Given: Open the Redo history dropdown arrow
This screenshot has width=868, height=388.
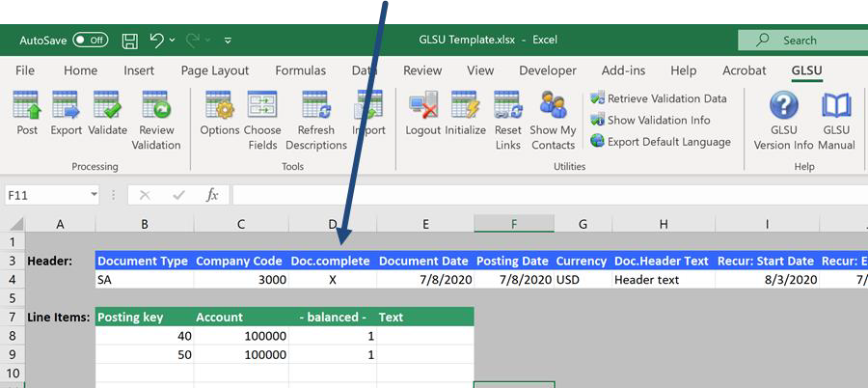Looking at the screenshot, I should [207, 40].
